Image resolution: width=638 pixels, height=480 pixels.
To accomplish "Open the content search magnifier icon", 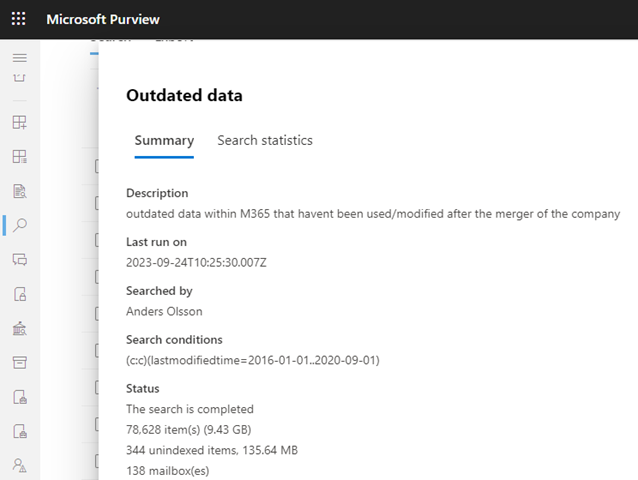I will pyautogui.click(x=19, y=225).
